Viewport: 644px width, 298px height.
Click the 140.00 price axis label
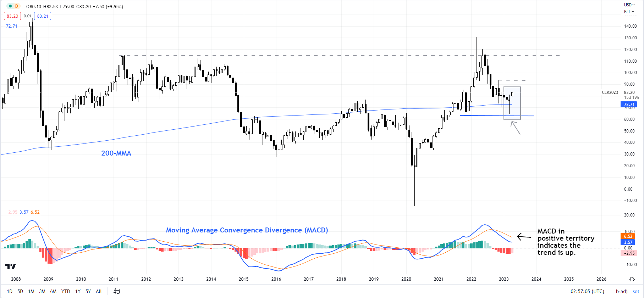(631, 26)
